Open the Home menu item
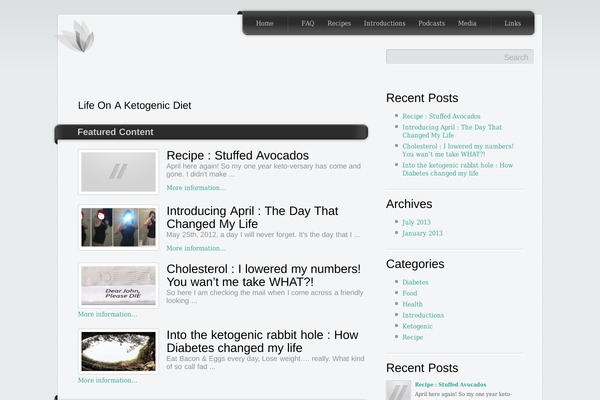This screenshot has height=400, width=600. (x=264, y=23)
